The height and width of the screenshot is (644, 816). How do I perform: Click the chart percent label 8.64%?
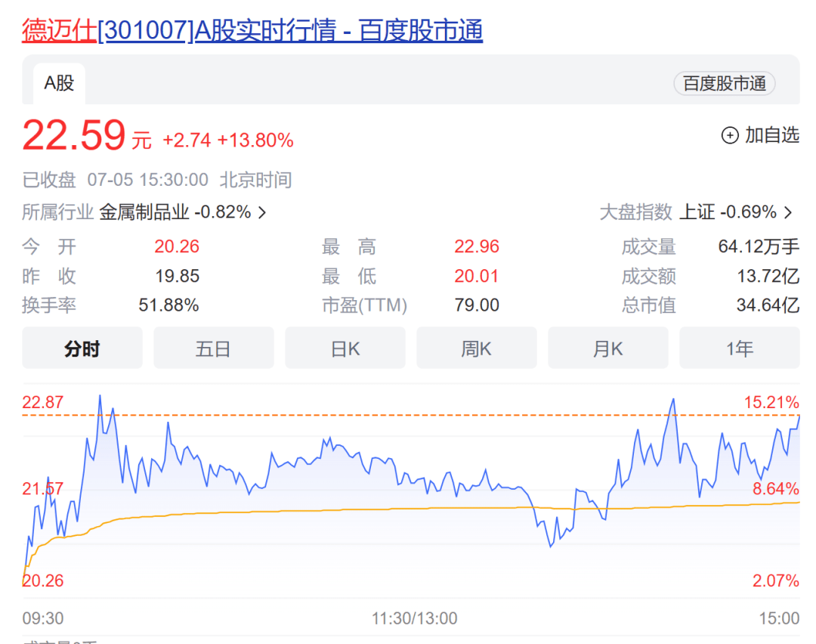coord(776,489)
